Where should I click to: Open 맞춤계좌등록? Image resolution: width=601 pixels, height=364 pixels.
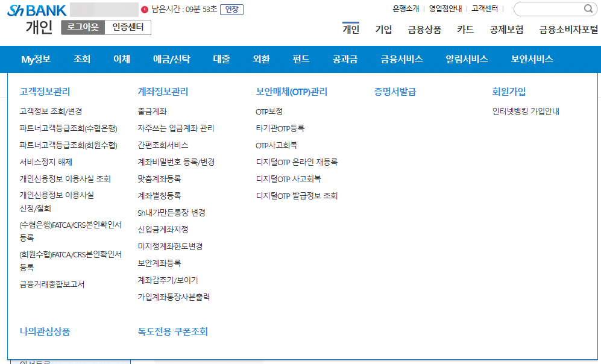pyautogui.click(x=160, y=179)
